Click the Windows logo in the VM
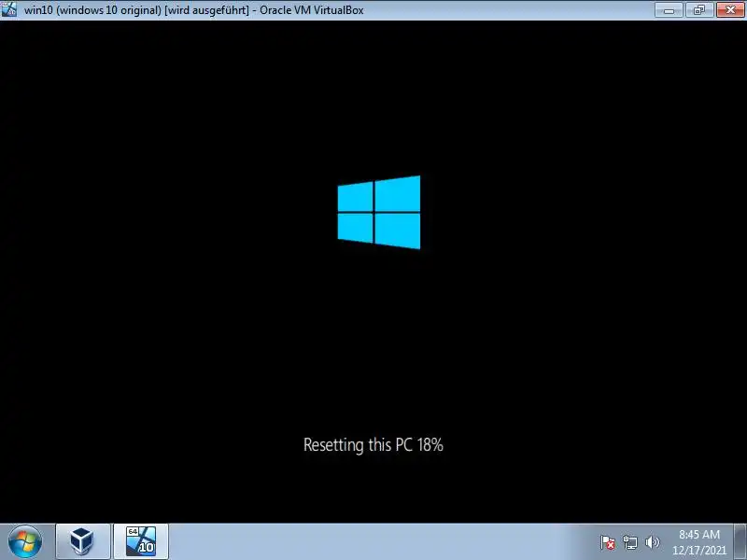Image resolution: width=747 pixels, height=560 pixels. click(379, 213)
